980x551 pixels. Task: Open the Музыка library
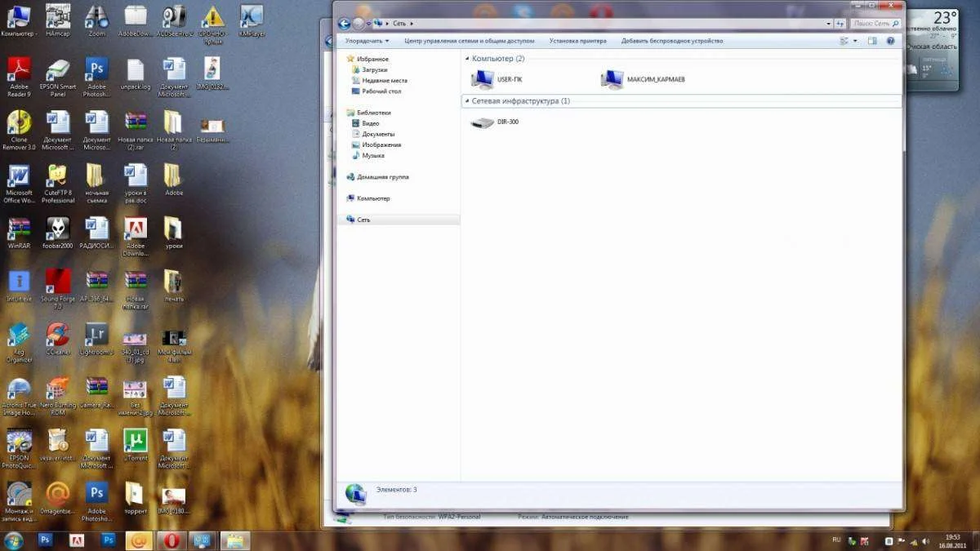click(368, 155)
